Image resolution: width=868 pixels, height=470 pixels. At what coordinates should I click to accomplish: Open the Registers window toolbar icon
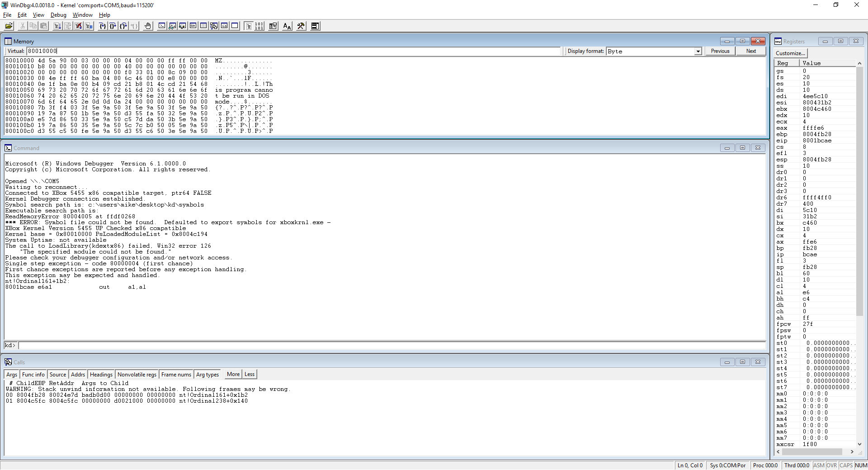(193, 26)
